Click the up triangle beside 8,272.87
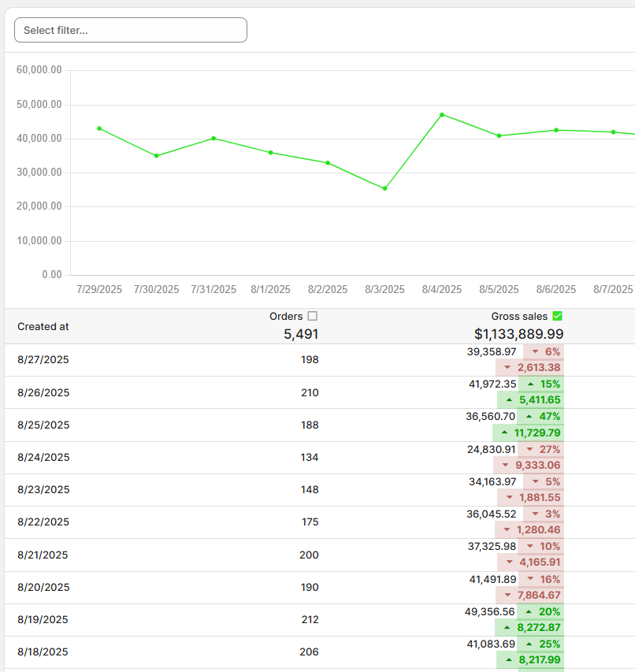Image resolution: width=635 pixels, height=672 pixels. tap(507, 629)
